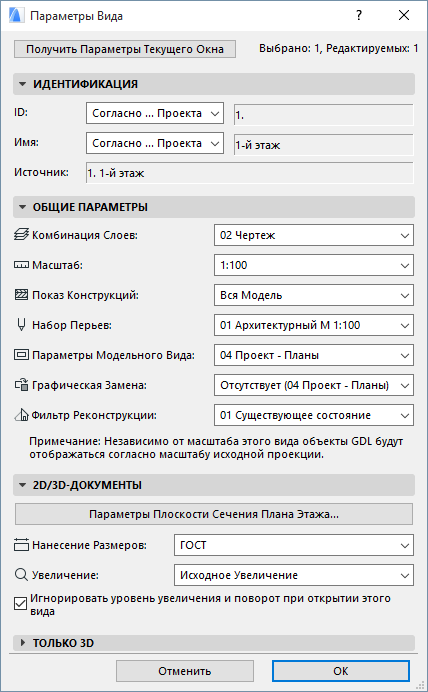Click the help question mark button

coord(359,15)
